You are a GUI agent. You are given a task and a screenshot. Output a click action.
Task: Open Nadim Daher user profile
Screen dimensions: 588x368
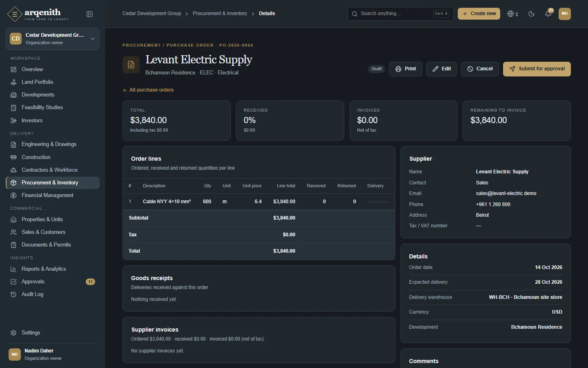coord(53,355)
